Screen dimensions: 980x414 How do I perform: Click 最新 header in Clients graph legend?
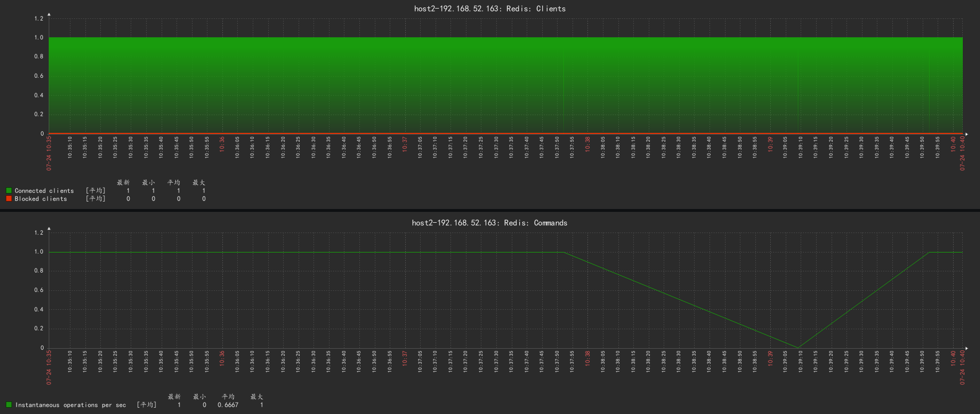(x=123, y=183)
